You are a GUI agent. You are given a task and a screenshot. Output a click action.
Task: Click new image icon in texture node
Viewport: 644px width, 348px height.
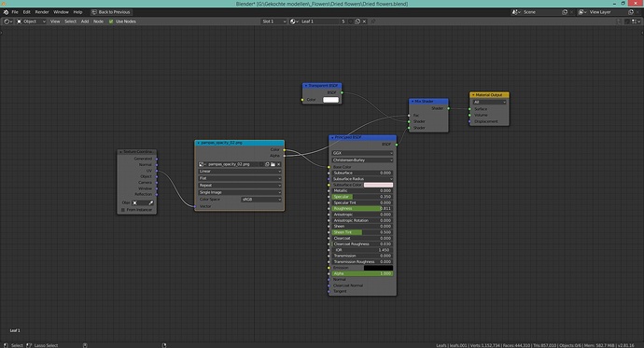267,164
